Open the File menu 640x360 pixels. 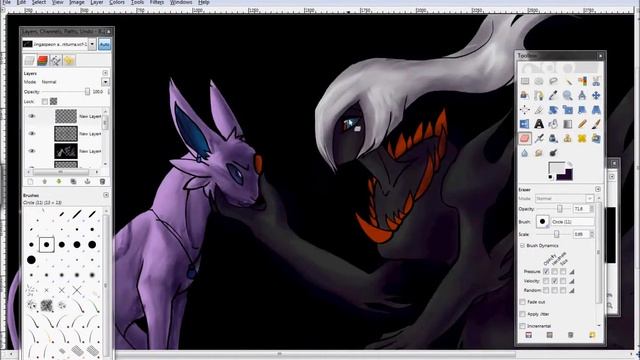tap(6, 2)
